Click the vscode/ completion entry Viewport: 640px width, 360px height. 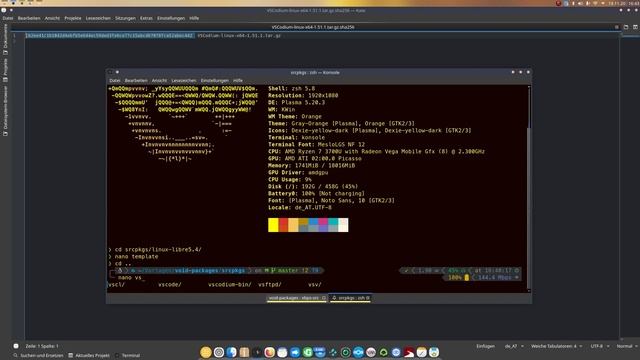(170, 285)
